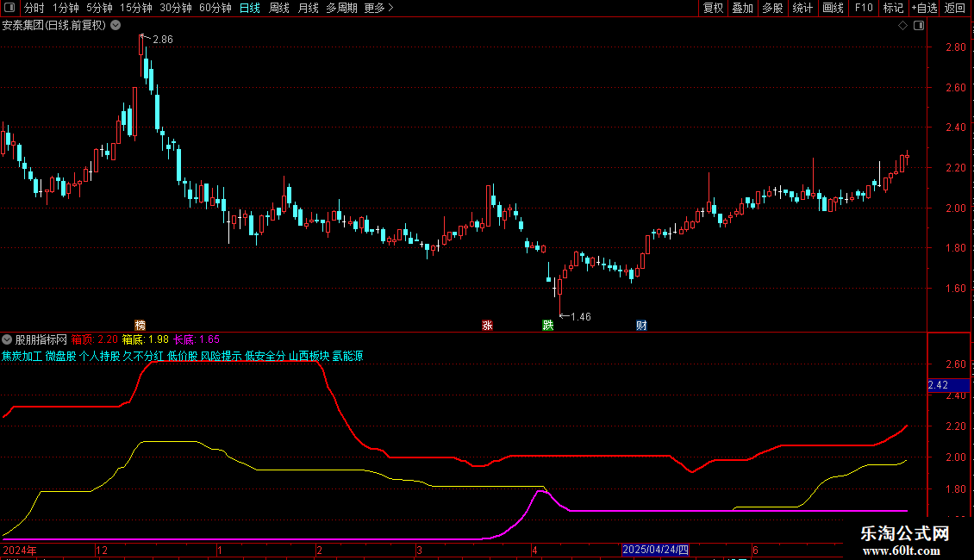Click the 2.86 high price label
Image resolution: width=974 pixels, height=560 pixels.
(x=163, y=40)
